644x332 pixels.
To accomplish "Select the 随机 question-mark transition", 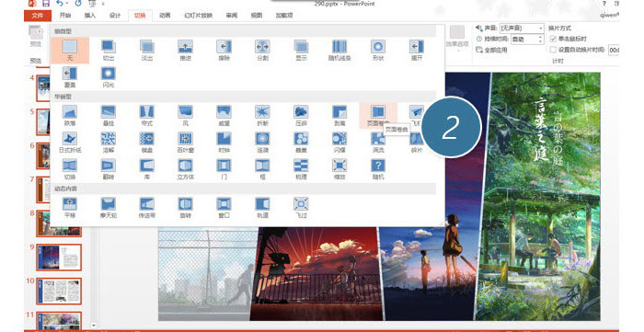I will coord(378,169).
